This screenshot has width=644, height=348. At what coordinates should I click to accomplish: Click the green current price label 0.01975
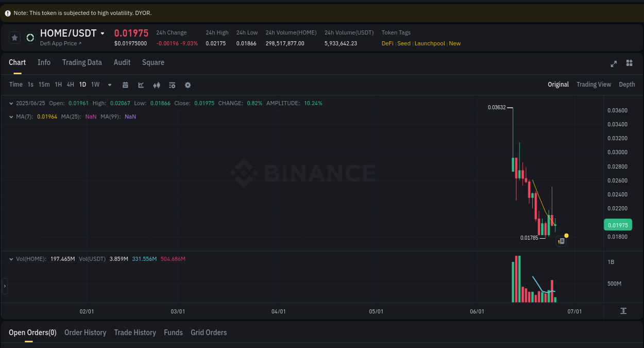pos(618,225)
